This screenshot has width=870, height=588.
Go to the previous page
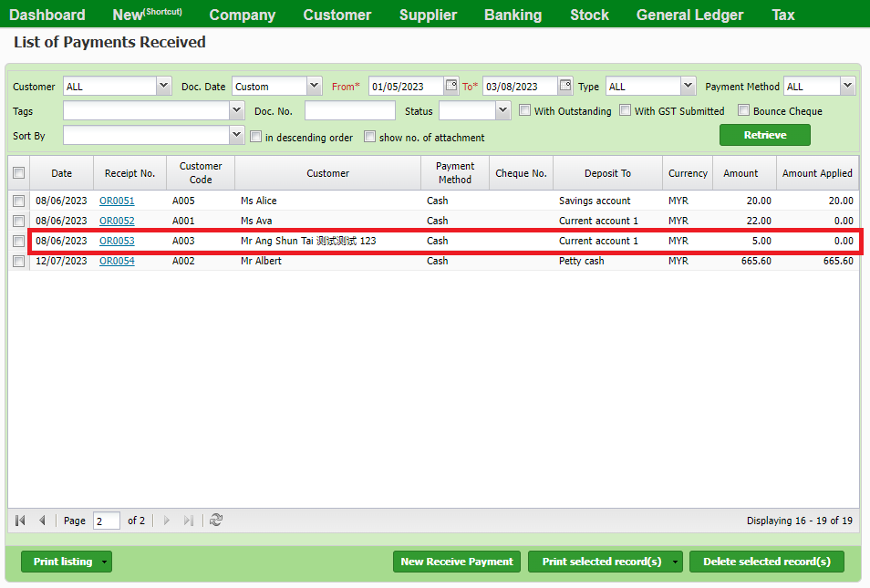tap(42, 520)
